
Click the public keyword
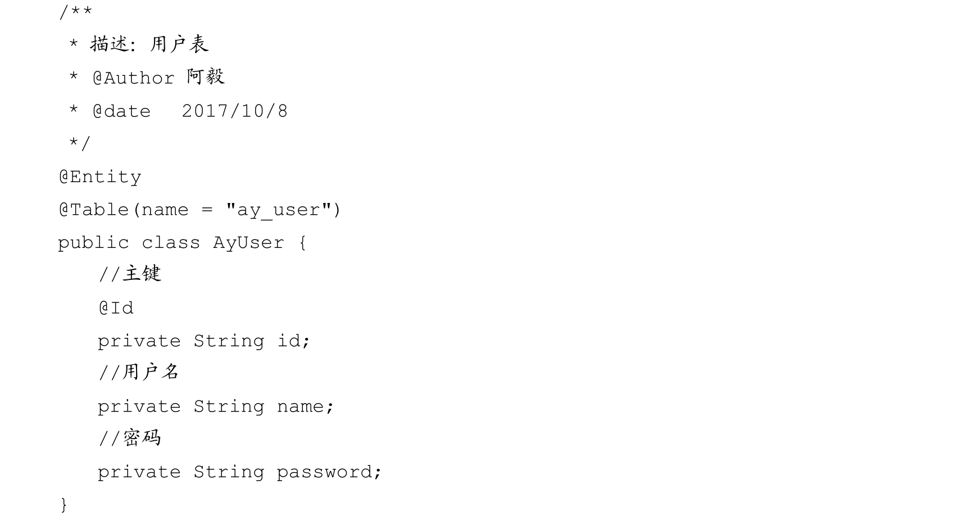(93, 243)
